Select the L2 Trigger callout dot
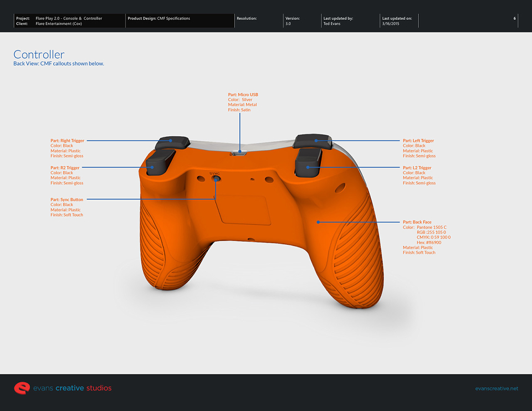The height and width of the screenshot is (411, 532). coord(308,167)
